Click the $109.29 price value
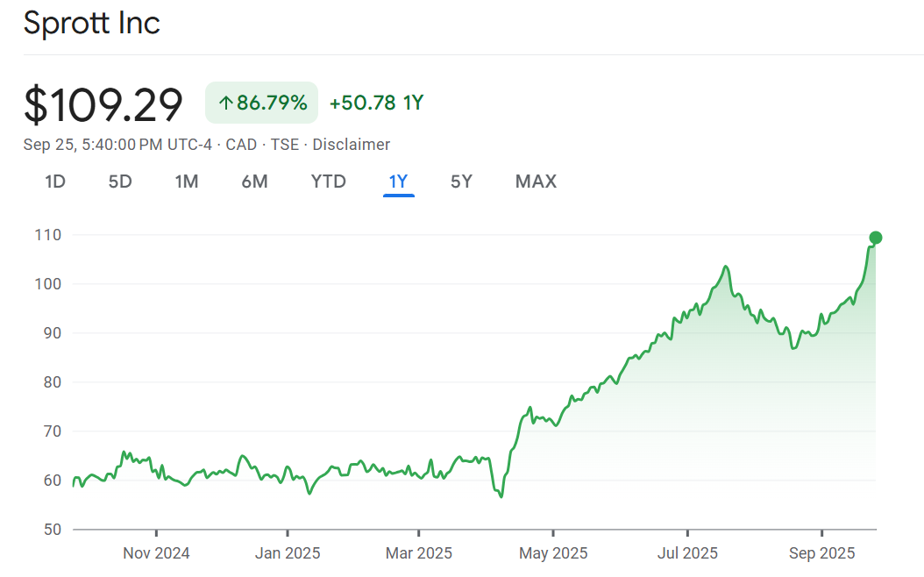This screenshot has width=924, height=577. tap(103, 104)
